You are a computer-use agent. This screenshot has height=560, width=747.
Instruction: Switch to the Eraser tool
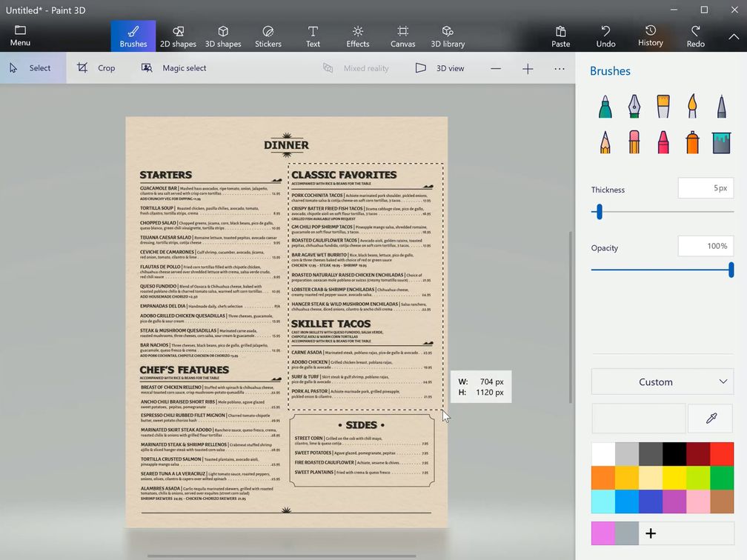tap(634, 141)
